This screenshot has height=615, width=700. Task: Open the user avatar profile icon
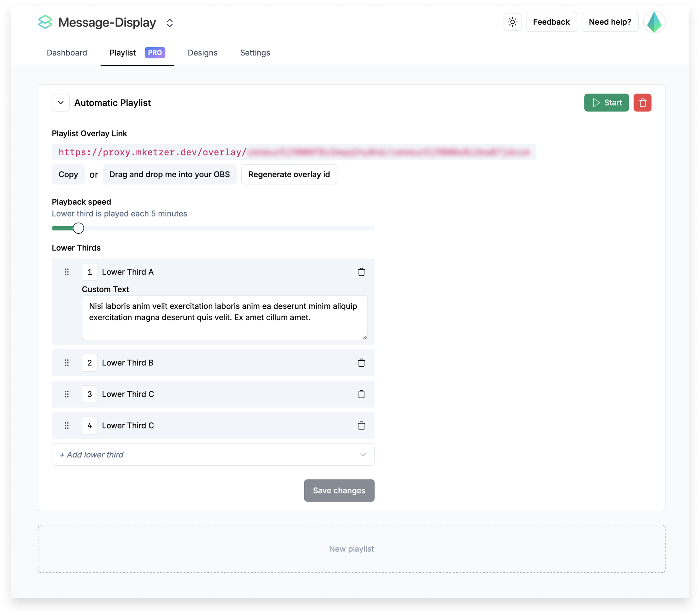pos(654,22)
